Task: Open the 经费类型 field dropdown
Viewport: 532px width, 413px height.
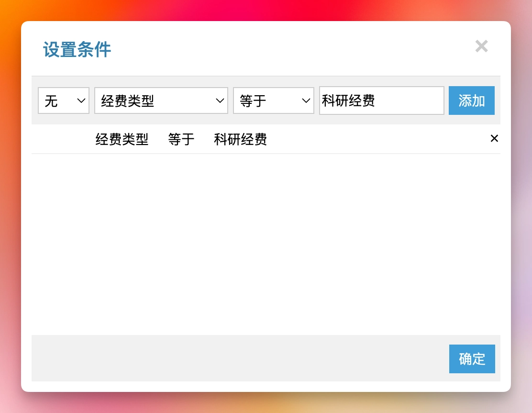Action: pos(161,100)
